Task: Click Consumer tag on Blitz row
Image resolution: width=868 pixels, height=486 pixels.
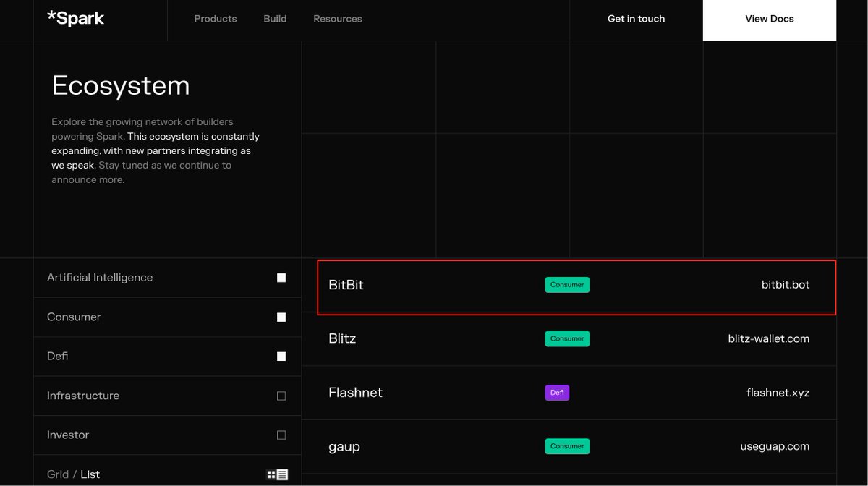Action: click(x=567, y=338)
